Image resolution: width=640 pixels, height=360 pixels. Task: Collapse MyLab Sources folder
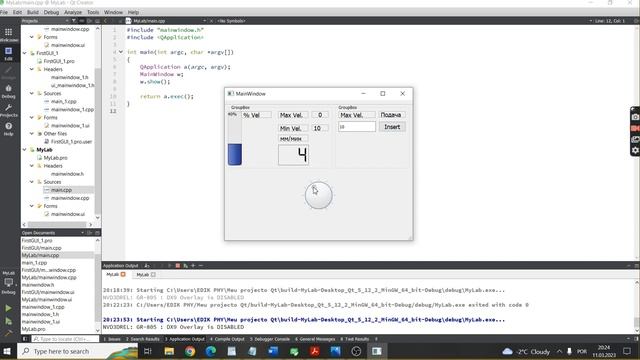click(x=32, y=182)
